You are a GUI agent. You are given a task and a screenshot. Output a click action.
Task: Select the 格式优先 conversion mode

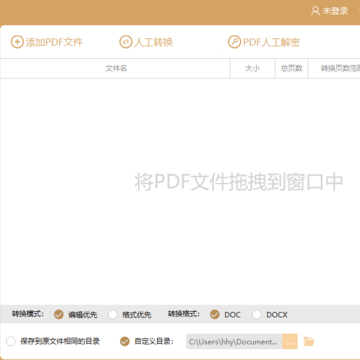click(113, 314)
